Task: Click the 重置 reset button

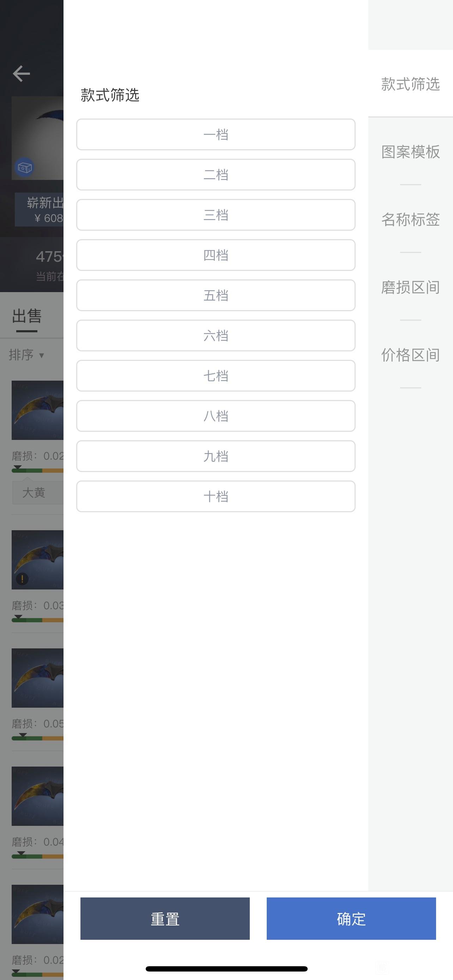Action: click(x=165, y=919)
